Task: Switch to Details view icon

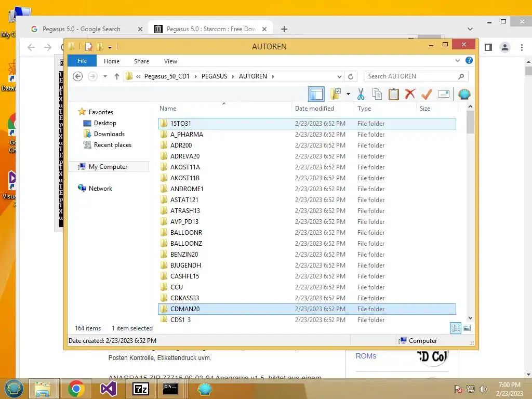Action: [x=456, y=328]
